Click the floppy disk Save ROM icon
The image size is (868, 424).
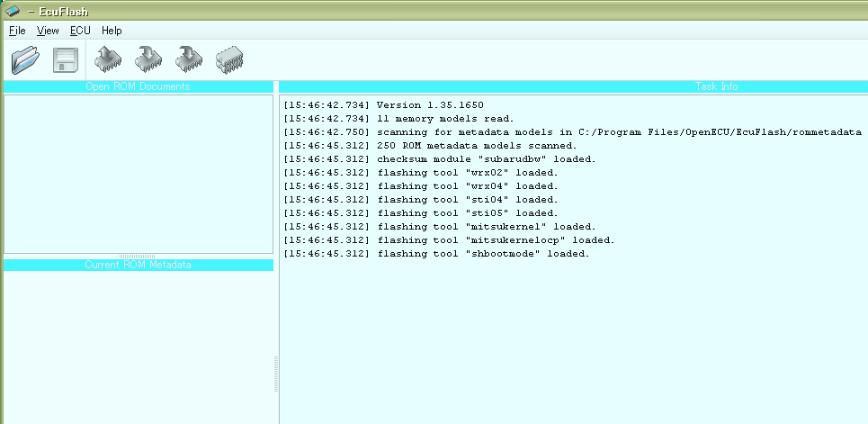click(66, 60)
